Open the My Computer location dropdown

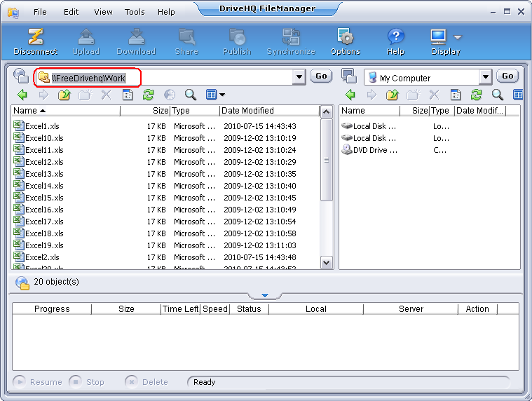tap(485, 77)
